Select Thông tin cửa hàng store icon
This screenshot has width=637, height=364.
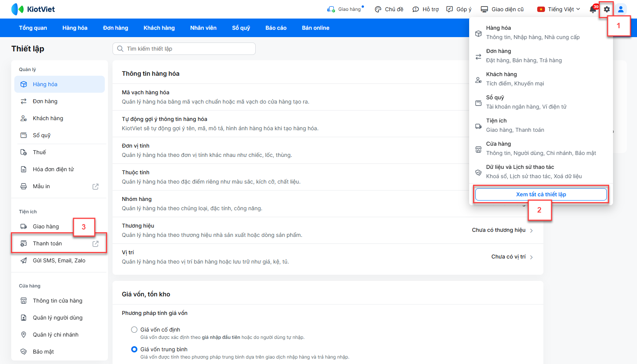(x=24, y=301)
